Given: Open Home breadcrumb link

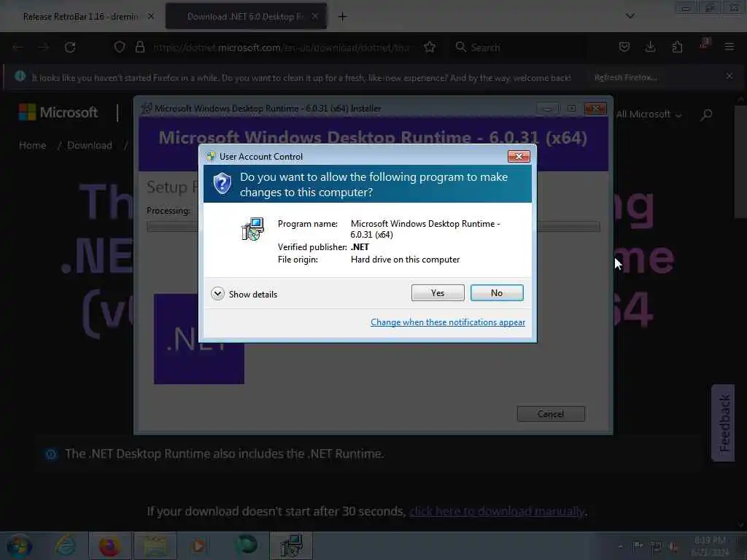Looking at the screenshot, I should (32, 145).
